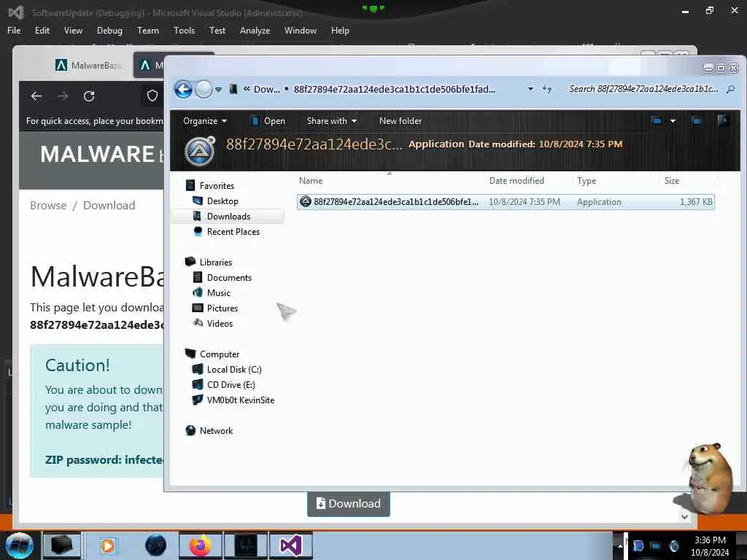
Task: Click the Download button on MalwareBazaar page
Action: tap(348, 503)
